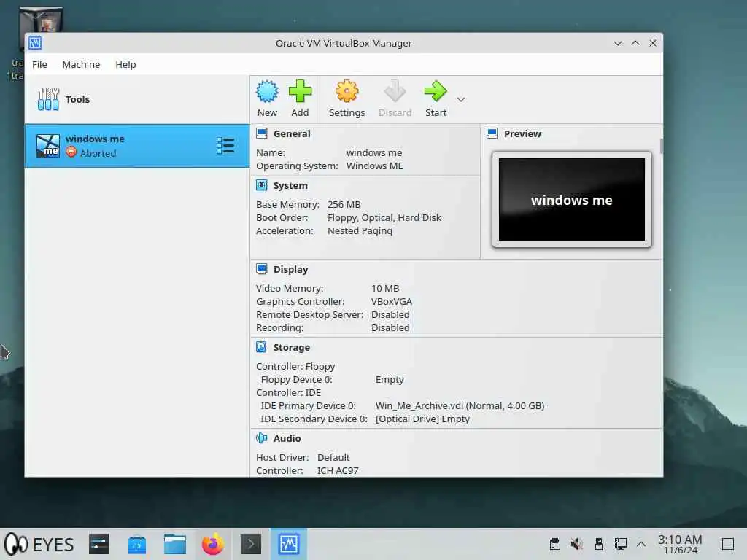The height and width of the screenshot is (560, 747).
Task: Click the Preview section monitor icon
Action: pos(492,133)
